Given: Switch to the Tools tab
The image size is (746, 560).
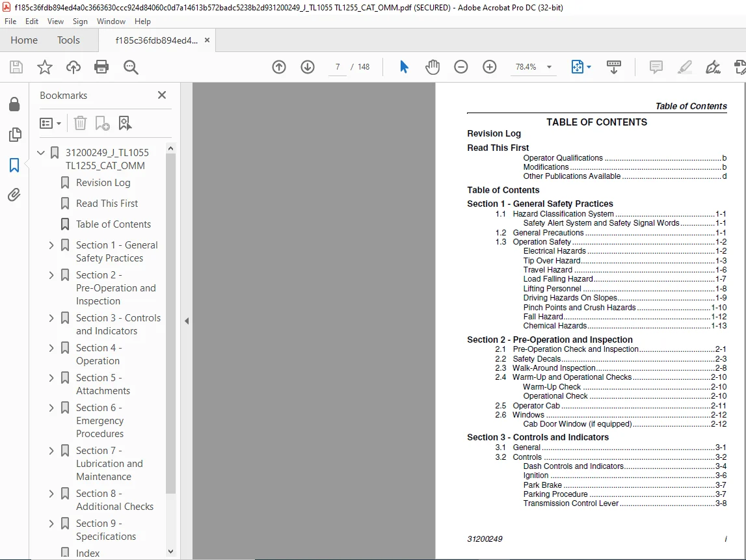Looking at the screenshot, I should point(68,40).
